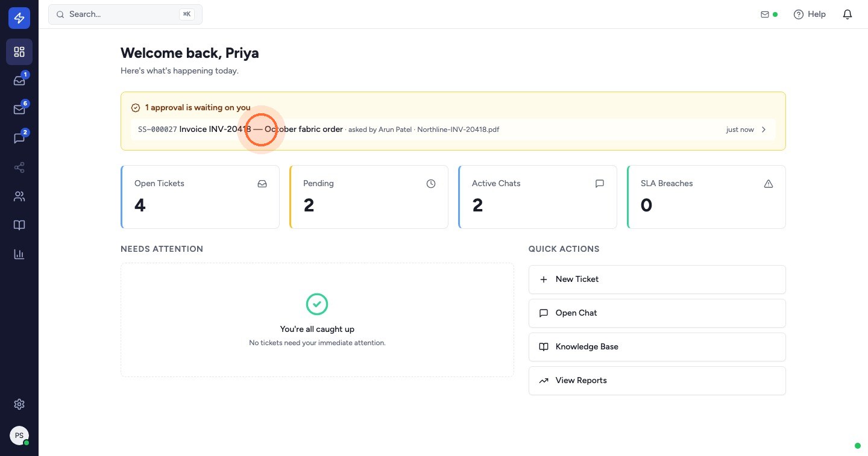Open the Open Tickets card
The image size is (868, 456).
(200, 197)
